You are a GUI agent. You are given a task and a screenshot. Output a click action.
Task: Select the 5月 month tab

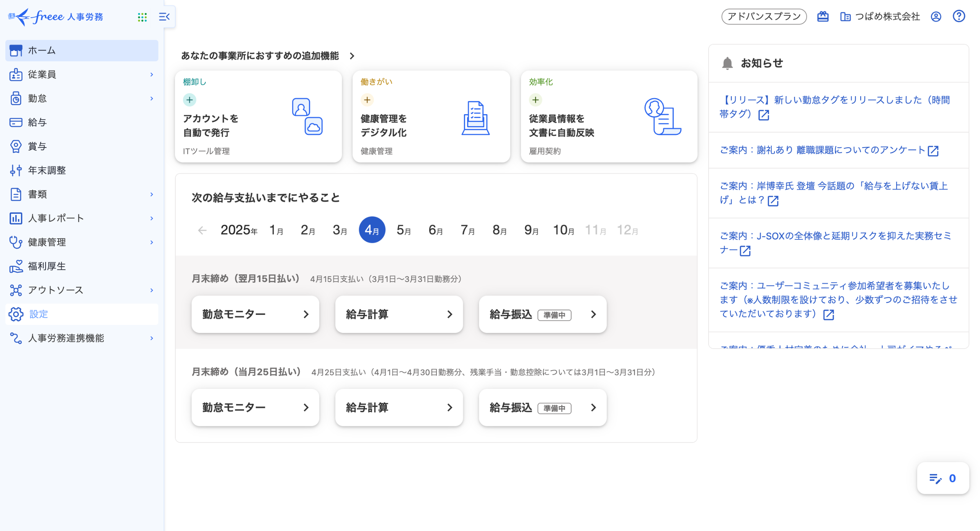[x=403, y=230]
